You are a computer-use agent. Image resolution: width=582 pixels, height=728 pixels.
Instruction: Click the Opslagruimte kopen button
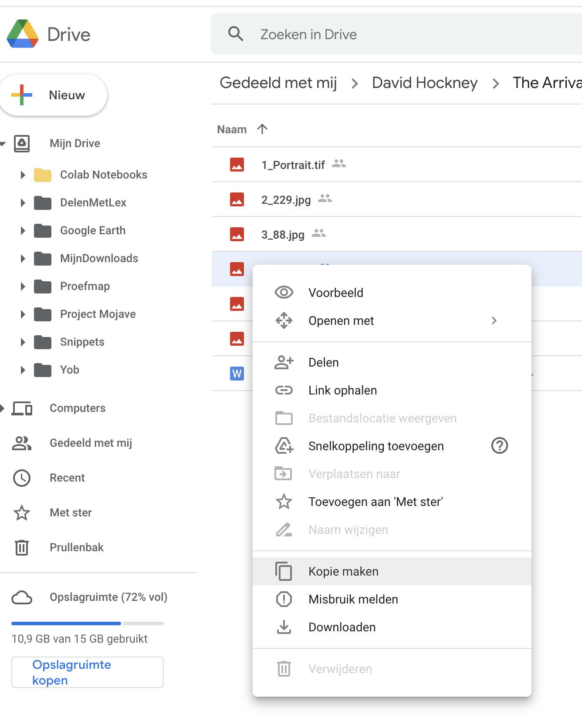[88, 672]
